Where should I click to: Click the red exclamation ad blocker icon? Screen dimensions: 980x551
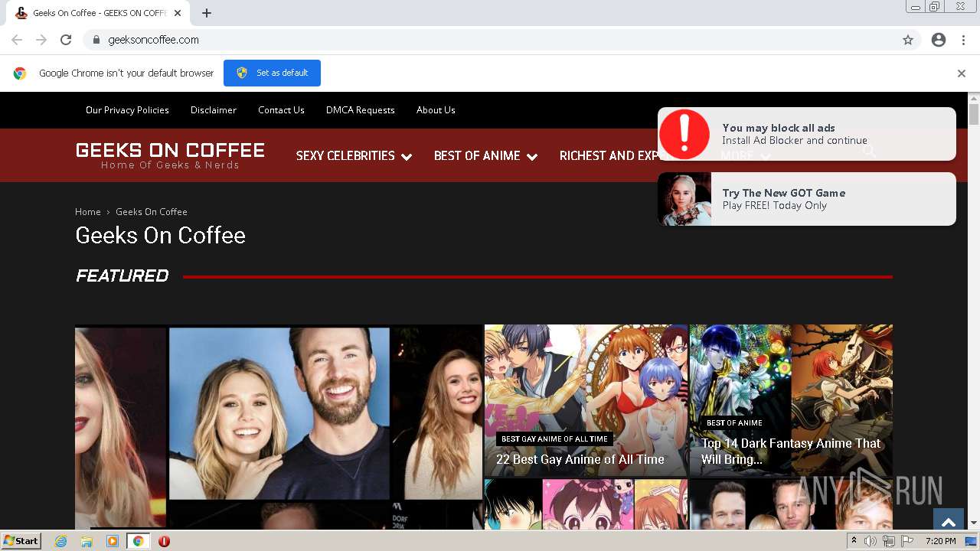(684, 134)
